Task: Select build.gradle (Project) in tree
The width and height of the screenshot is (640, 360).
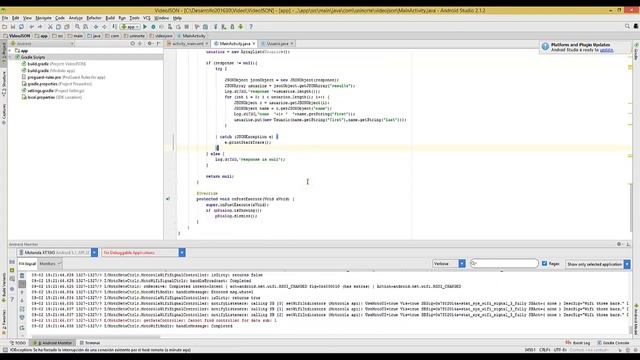Action: coord(54,64)
